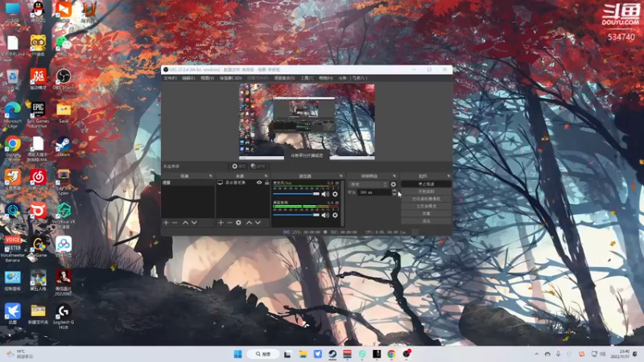Open the Help (帮助) menu in OBS
The image size is (644, 362).
tap(325, 78)
